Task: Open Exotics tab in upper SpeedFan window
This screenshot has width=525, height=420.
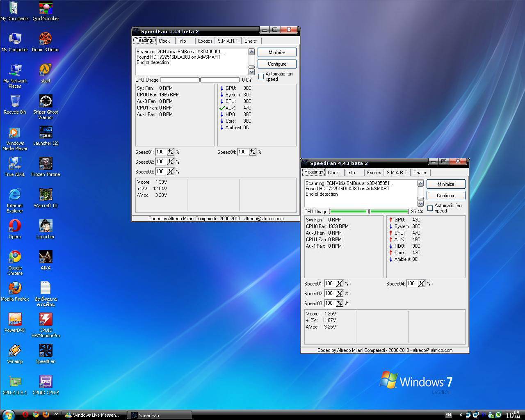Action: point(205,41)
